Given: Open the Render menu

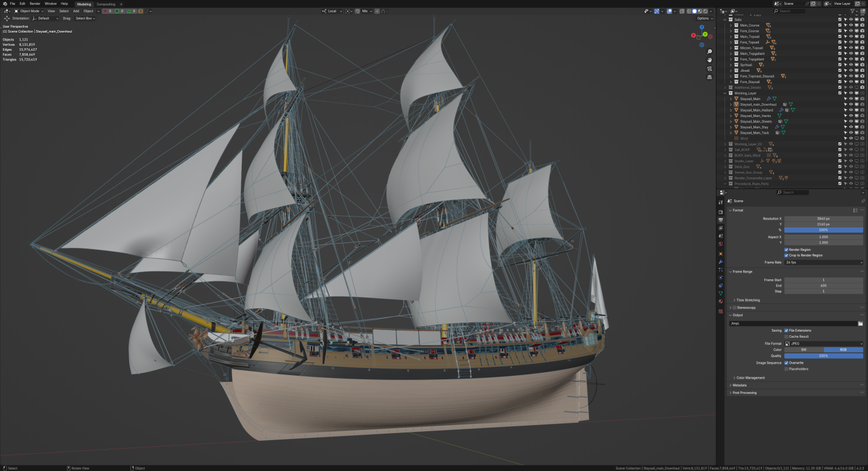Looking at the screenshot, I should (35, 4).
